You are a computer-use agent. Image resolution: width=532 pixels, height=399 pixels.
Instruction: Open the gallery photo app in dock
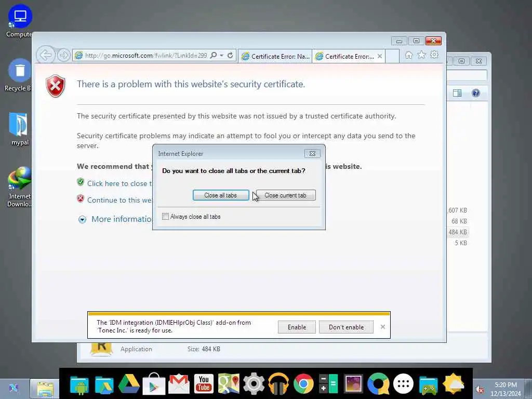point(353,384)
